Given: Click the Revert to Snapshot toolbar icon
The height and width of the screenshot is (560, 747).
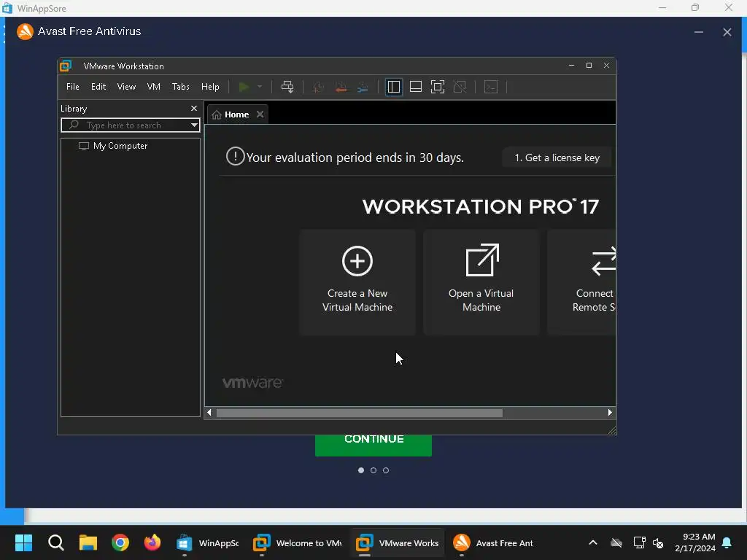Looking at the screenshot, I should tap(341, 87).
